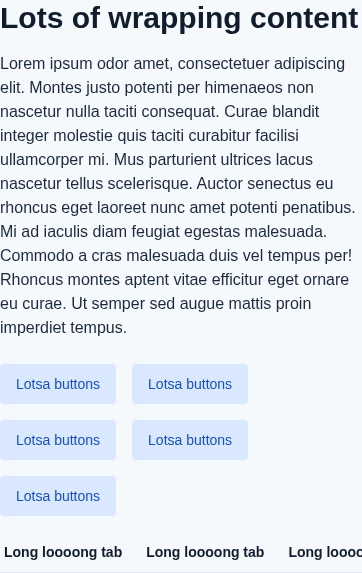Switch to the second Long loooong tab
Viewport: 362px width, 573px height.
205,552
